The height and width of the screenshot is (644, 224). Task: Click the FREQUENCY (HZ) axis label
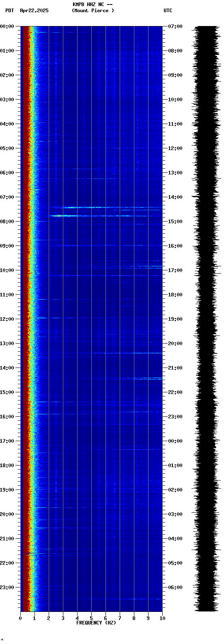pos(96,623)
